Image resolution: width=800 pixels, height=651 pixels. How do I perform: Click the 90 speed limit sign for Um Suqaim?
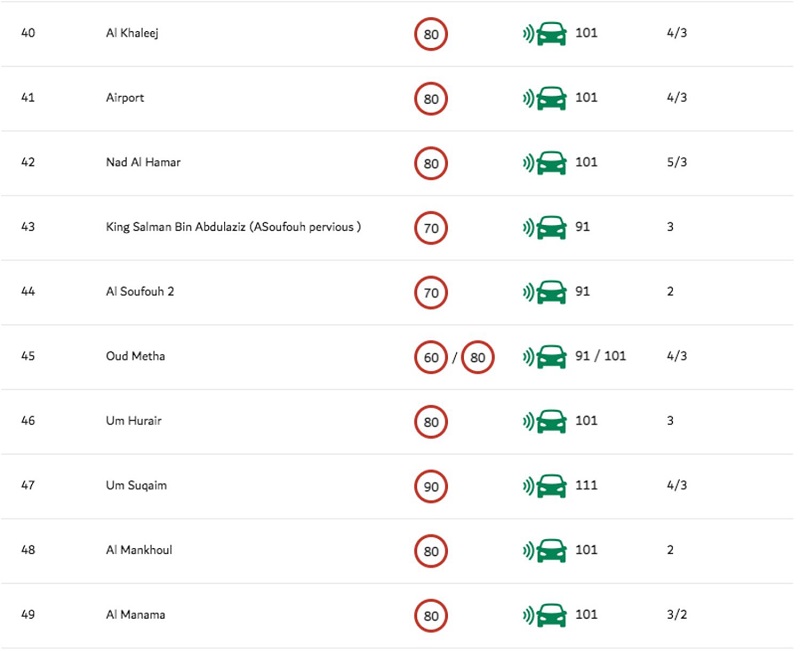(431, 486)
